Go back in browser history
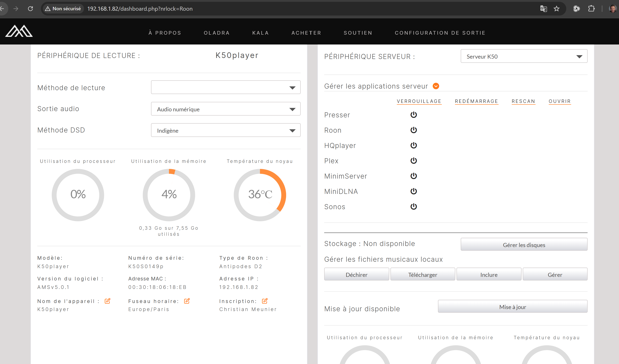The height and width of the screenshot is (364, 619). (2, 9)
